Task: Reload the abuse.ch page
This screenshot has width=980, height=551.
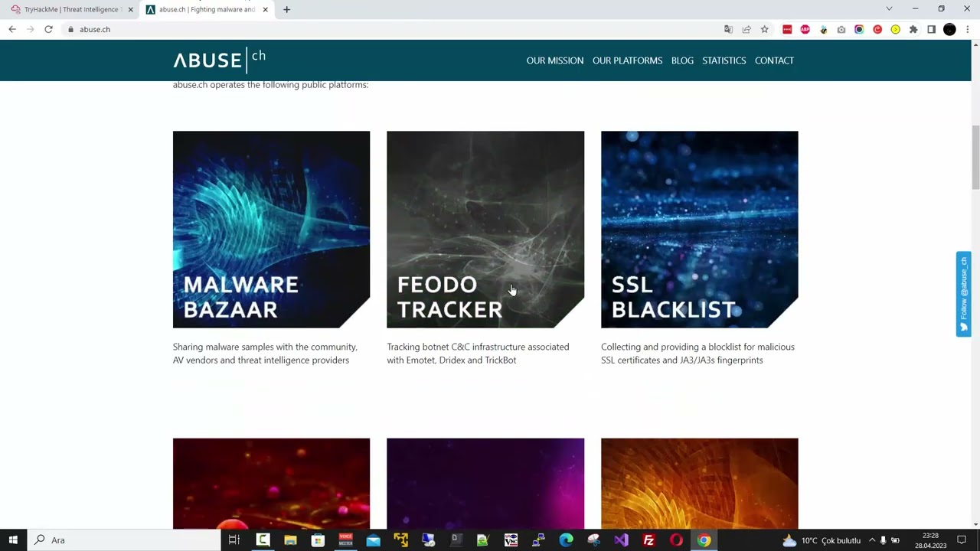Action: (x=48, y=29)
